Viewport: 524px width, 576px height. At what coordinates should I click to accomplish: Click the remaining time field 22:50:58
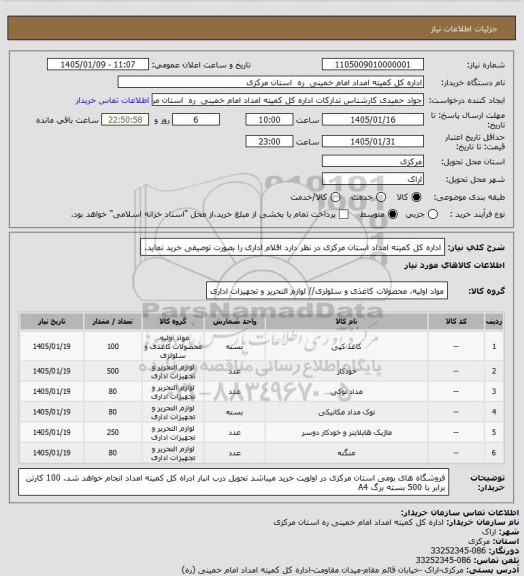[x=125, y=120]
